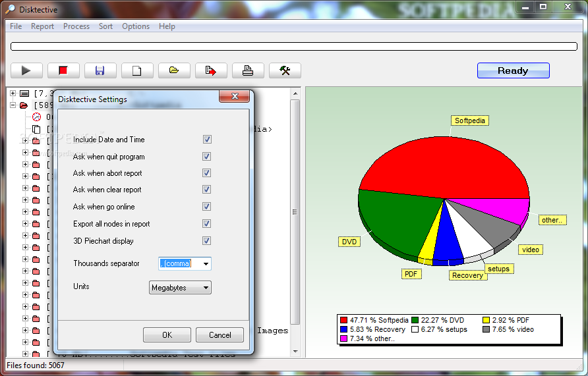Click the 6.27 % setups legend entry

tap(439, 329)
